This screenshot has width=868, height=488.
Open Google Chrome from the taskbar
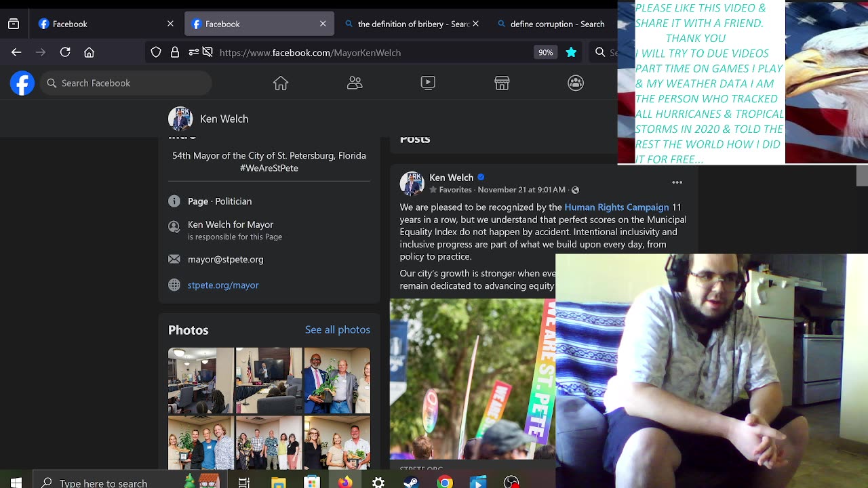coord(445,482)
